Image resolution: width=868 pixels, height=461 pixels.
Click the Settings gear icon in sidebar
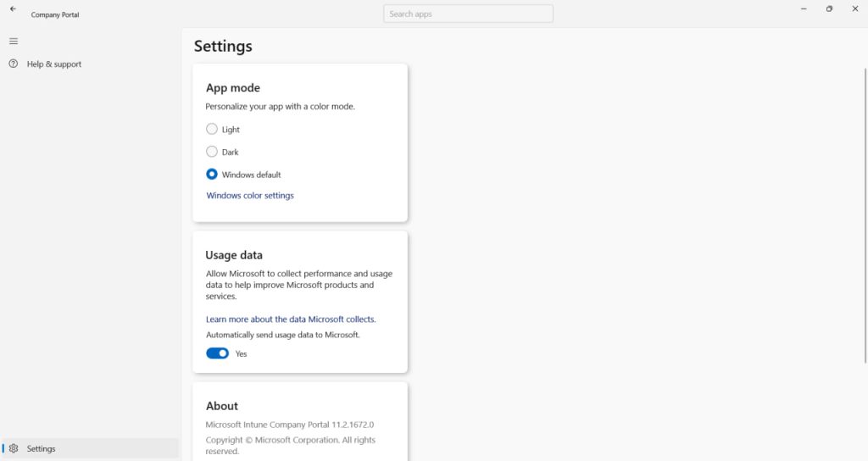(x=13, y=448)
